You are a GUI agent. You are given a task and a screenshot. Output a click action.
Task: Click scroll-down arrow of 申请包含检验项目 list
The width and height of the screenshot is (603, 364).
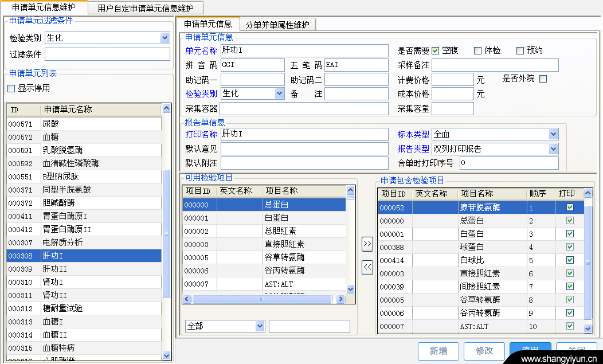(588, 328)
